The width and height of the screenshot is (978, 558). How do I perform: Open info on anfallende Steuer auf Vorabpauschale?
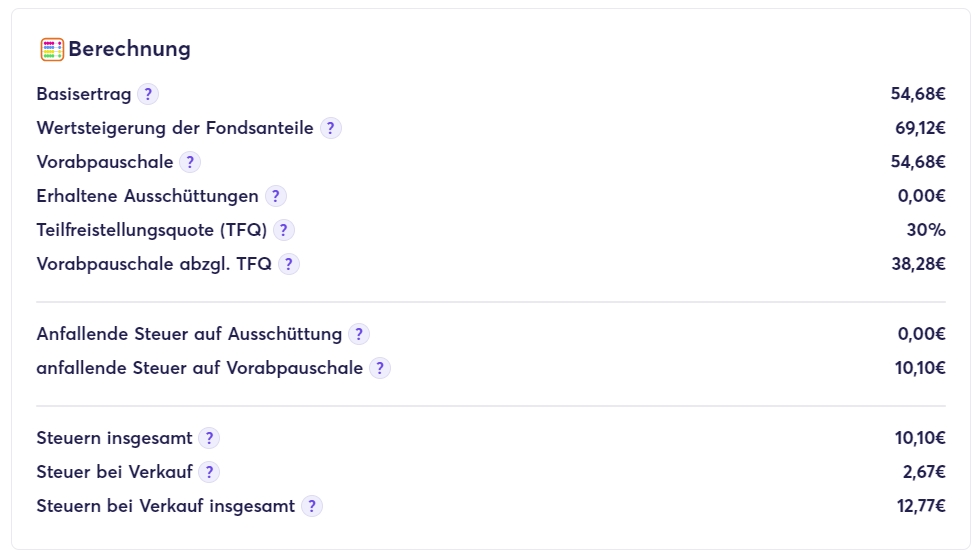pos(380,368)
